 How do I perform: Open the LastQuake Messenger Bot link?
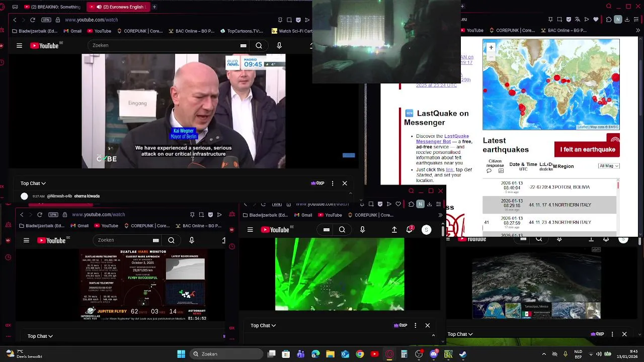click(442, 139)
